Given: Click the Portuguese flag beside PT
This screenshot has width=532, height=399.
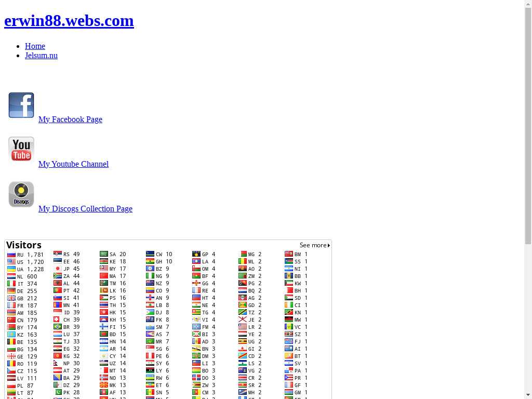Looking at the screenshot, I should 58,290.
